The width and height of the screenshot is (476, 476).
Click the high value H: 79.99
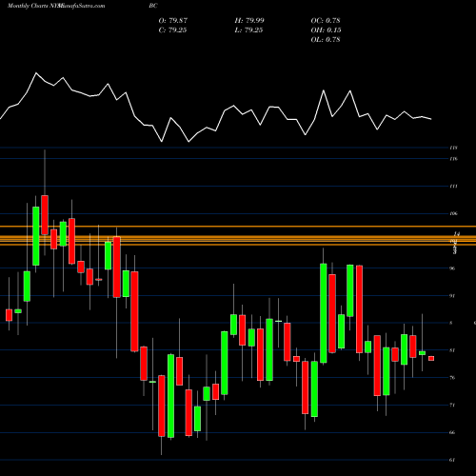point(249,21)
